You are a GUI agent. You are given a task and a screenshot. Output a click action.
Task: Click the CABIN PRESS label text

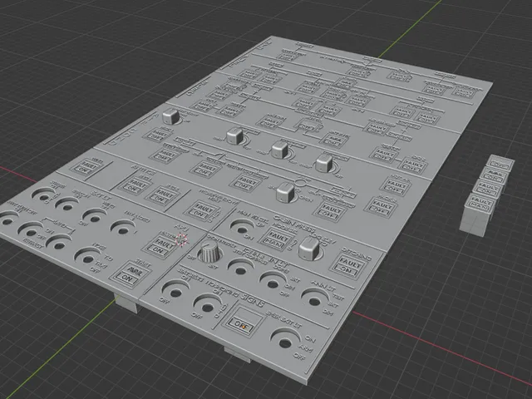click(x=293, y=222)
